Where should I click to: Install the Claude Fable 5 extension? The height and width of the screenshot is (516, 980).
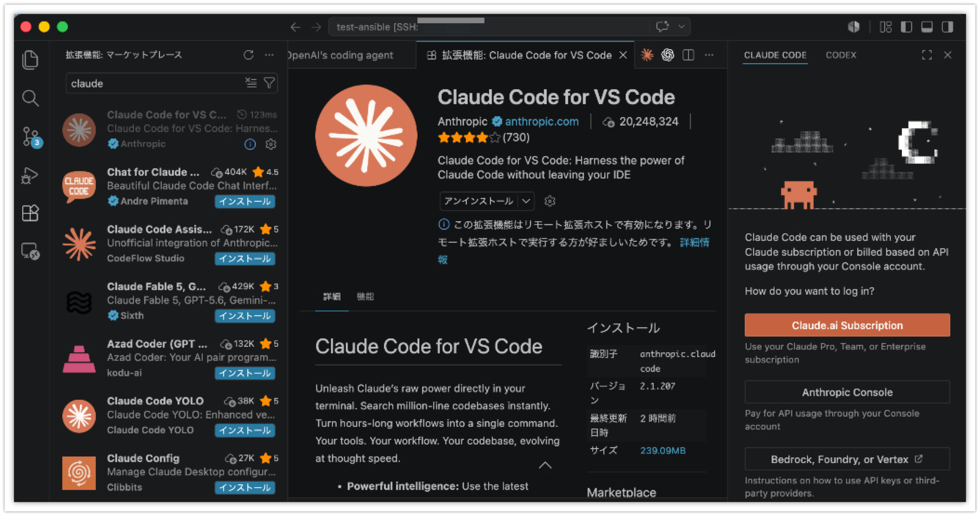[x=245, y=316]
